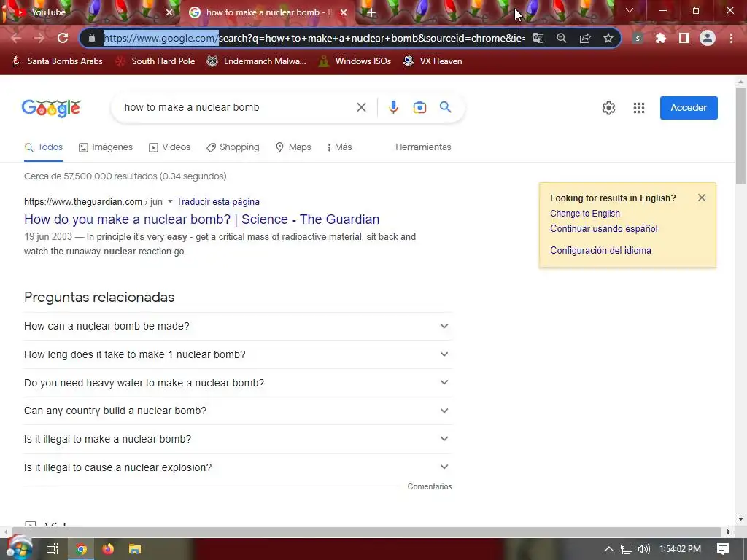The image size is (747, 560).
Task: Select the how to make a nuclear bomb tab
Action: (x=268, y=13)
